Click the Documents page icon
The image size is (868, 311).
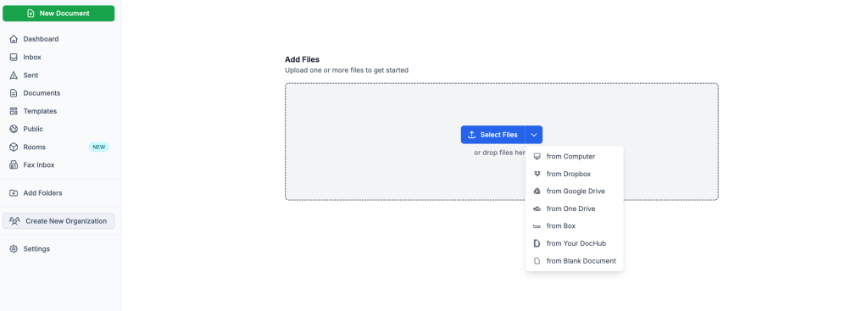pos(14,93)
